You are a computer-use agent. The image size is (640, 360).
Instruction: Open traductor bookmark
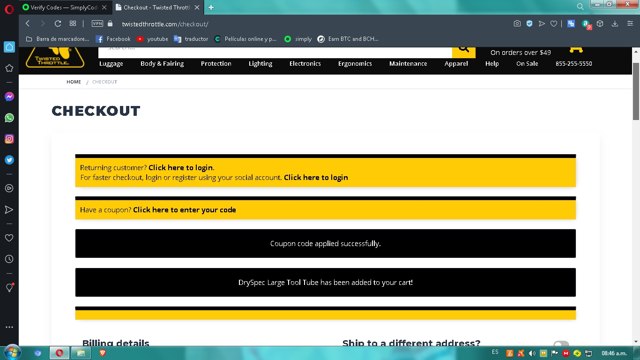(x=191, y=39)
